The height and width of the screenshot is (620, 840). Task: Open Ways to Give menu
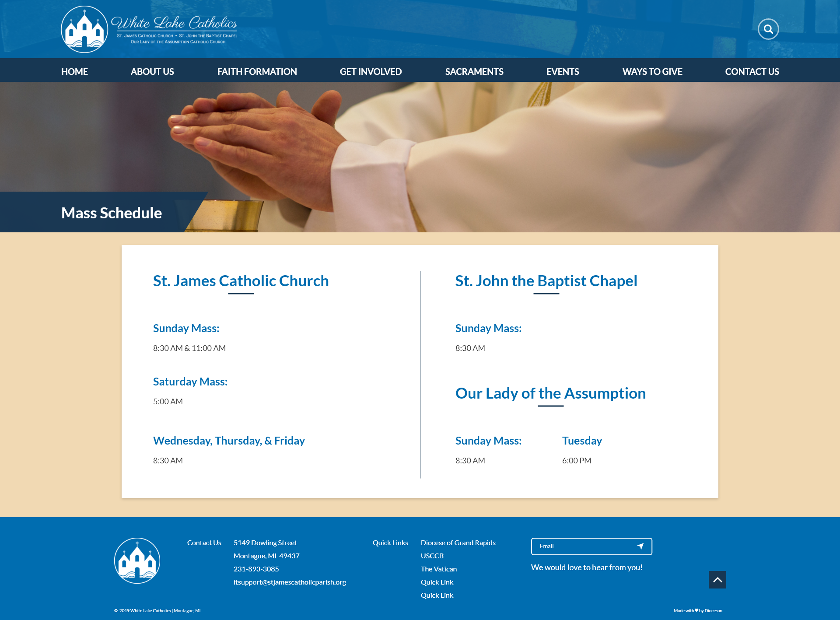[652, 71]
